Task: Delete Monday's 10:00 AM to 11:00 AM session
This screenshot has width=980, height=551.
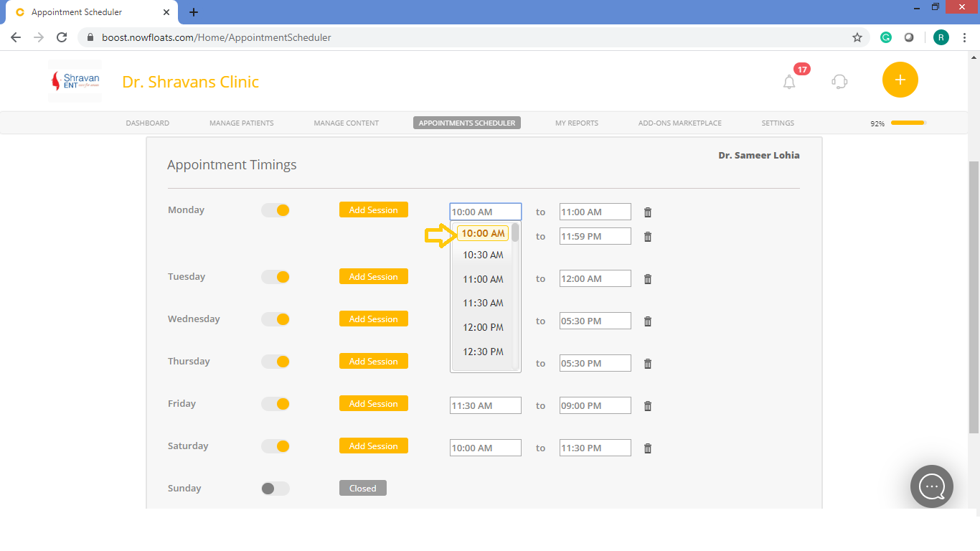Action: pos(648,212)
